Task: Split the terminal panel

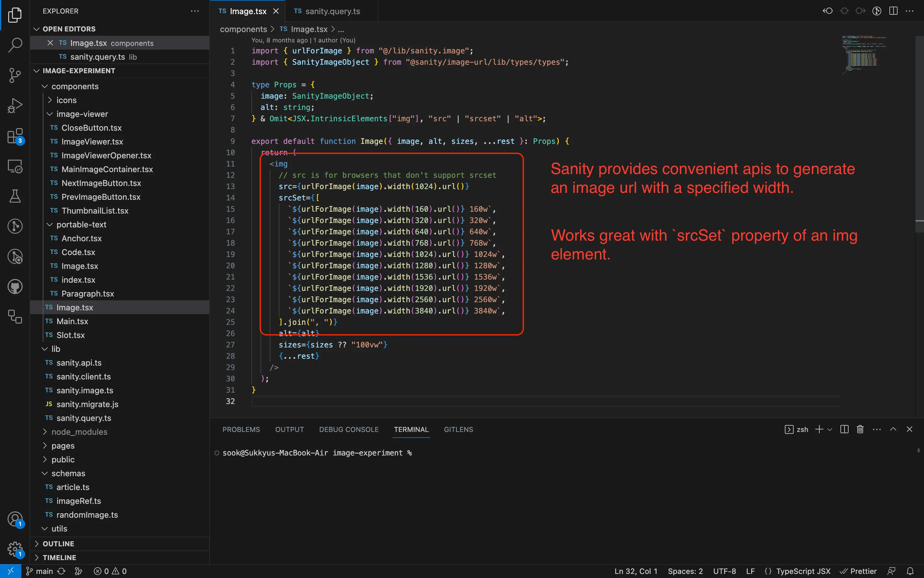Action: (x=844, y=429)
